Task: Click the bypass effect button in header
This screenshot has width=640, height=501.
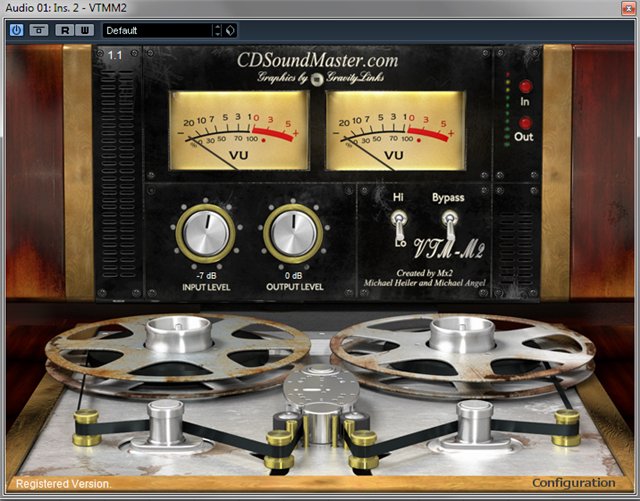Action: coord(39,30)
